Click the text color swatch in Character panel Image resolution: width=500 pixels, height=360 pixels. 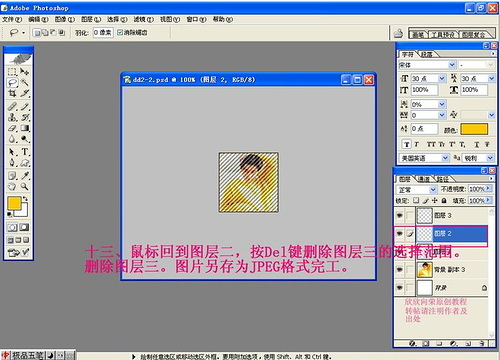click(474, 129)
